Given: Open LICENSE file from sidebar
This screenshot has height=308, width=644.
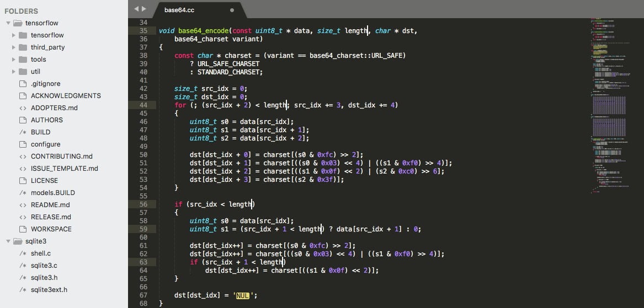Looking at the screenshot, I should click(44, 181).
